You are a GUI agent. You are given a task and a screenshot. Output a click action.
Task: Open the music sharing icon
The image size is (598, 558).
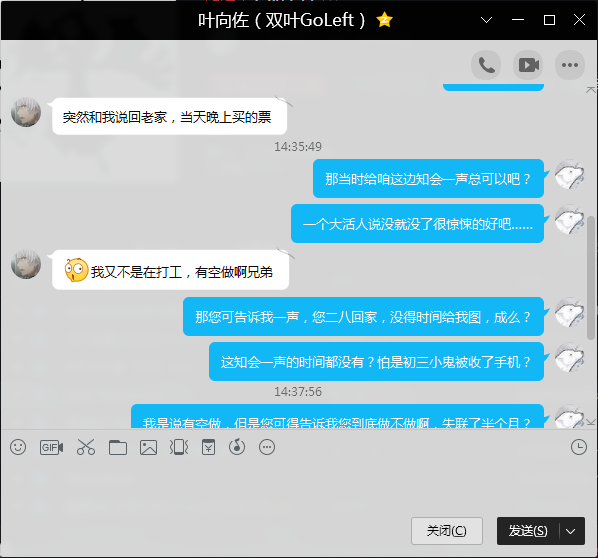237,447
